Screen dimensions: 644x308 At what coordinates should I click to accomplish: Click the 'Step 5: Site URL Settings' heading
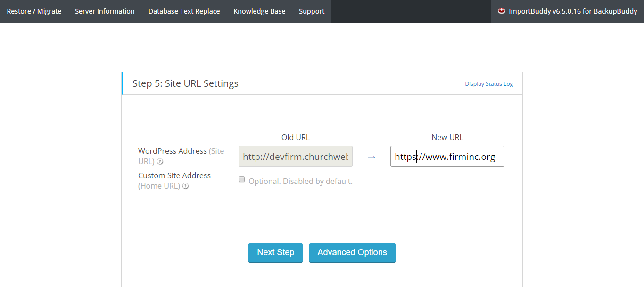pyautogui.click(x=185, y=83)
